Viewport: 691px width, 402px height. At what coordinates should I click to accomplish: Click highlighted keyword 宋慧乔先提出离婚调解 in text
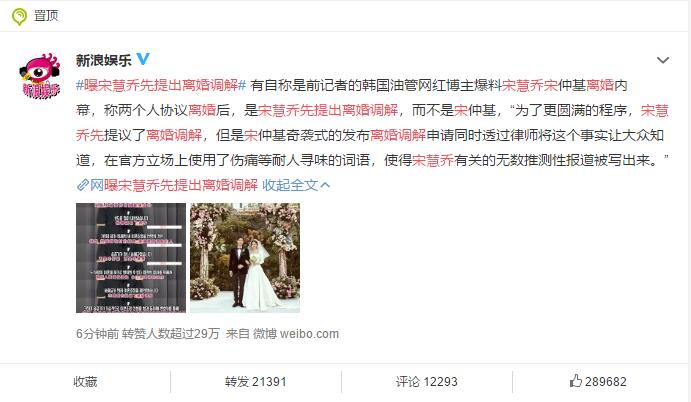click(x=328, y=110)
